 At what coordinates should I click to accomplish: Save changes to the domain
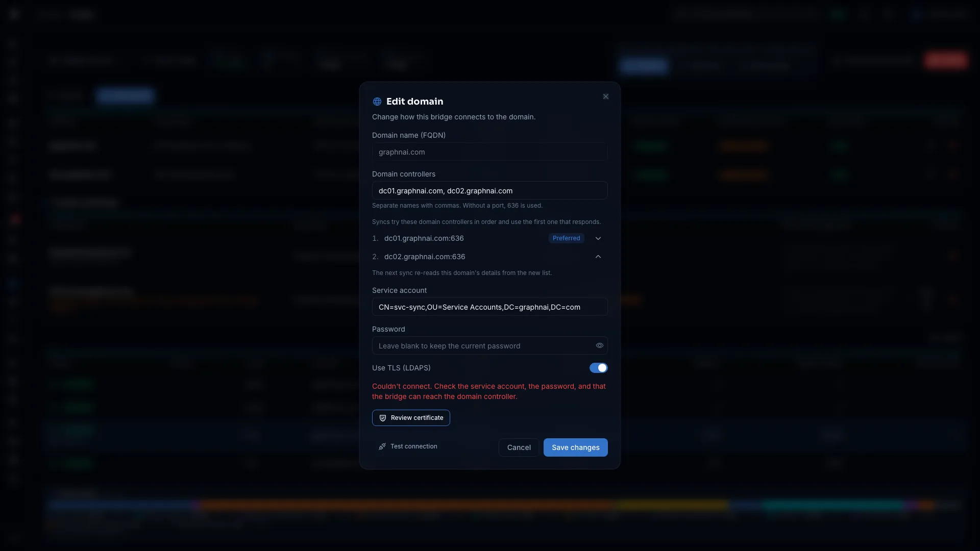click(575, 447)
